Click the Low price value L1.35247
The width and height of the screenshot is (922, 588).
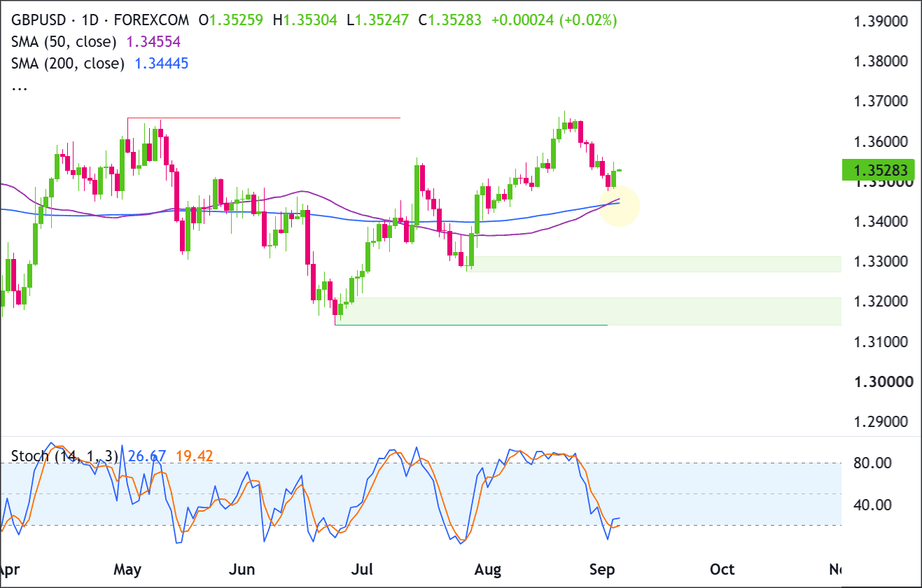(379, 20)
